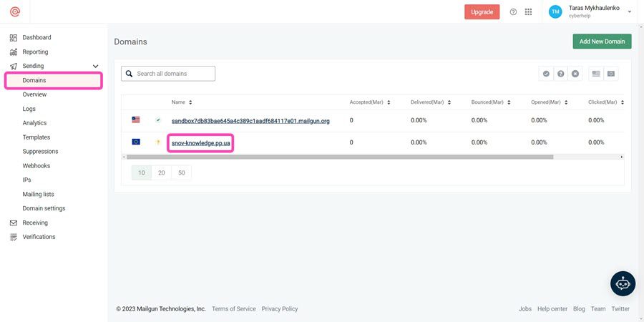This screenshot has height=322, width=644.
Task: Open Terms of Service link
Action: click(234, 309)
